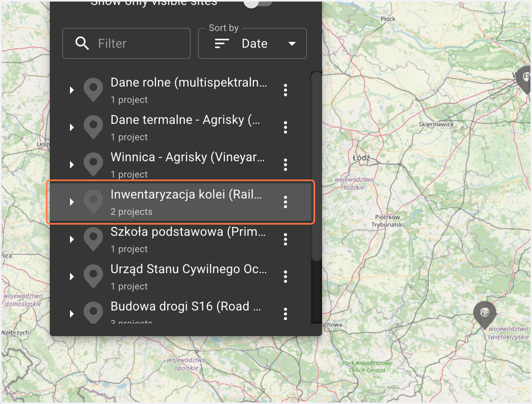Expand the Winnica - Agrisky row
Screen dimensions: 532x404
(72, 165)
